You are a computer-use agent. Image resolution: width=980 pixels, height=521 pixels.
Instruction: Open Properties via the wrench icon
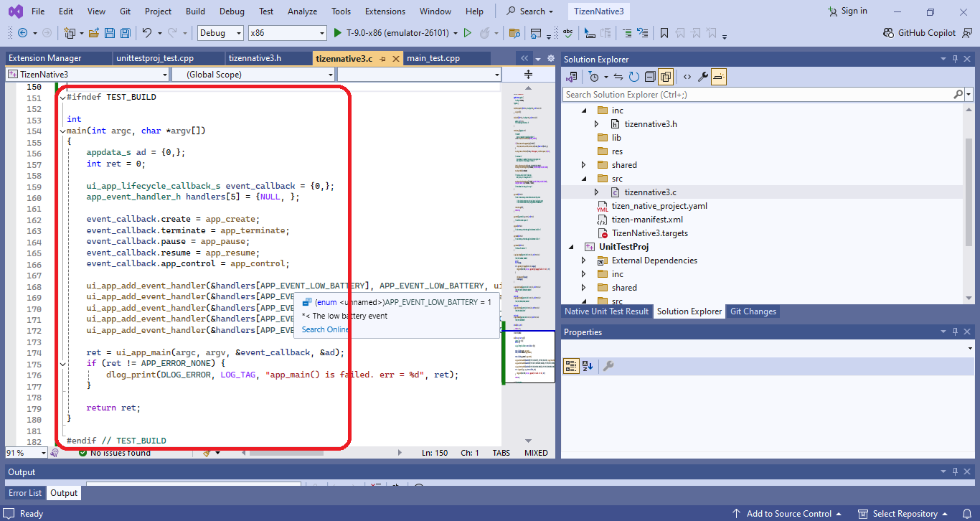pyautogui.click(x=703, y=76)
